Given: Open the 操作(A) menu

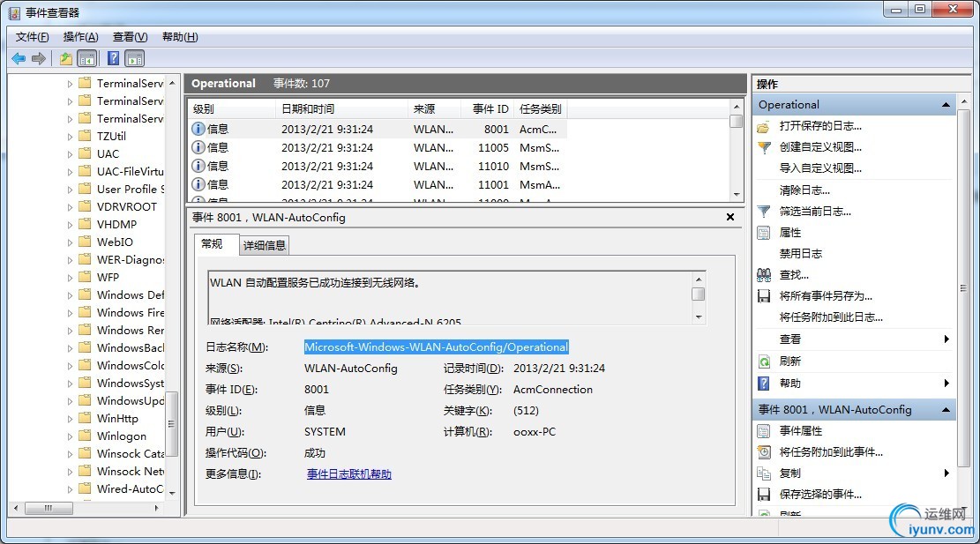Looking at the screenshot, I should pos(80,37).
